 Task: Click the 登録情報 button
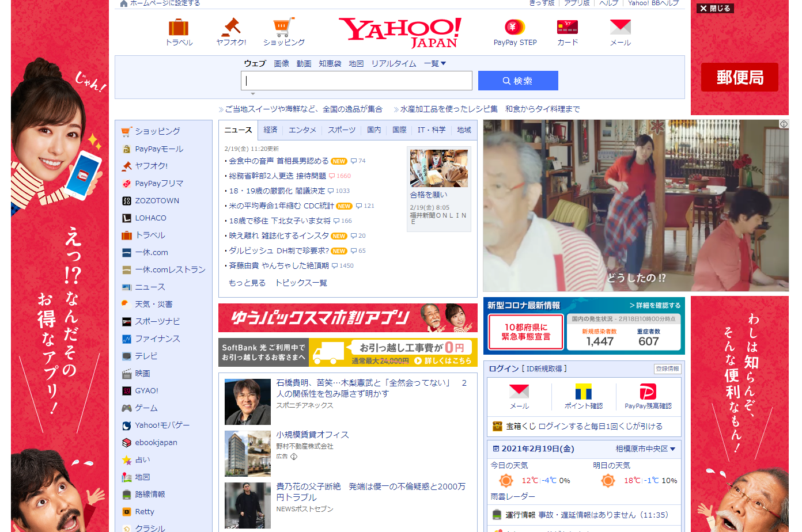667,368
